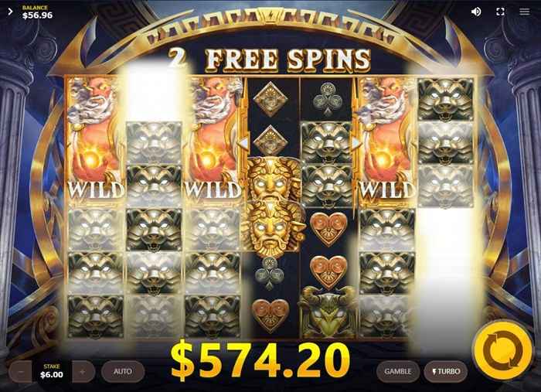Toggle Turbo mode
This screenshot has width=541, height=392.
point(446,372)
